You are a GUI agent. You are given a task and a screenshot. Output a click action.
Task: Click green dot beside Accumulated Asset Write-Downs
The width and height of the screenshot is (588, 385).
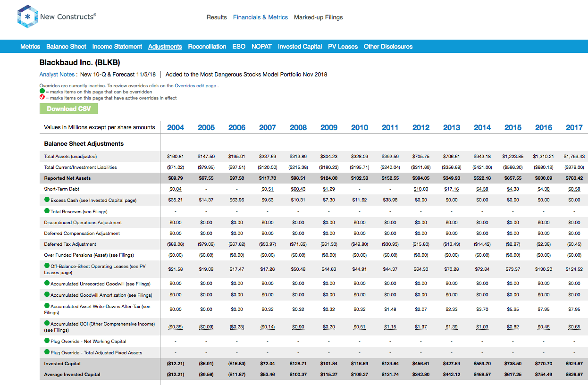(47, 306)
